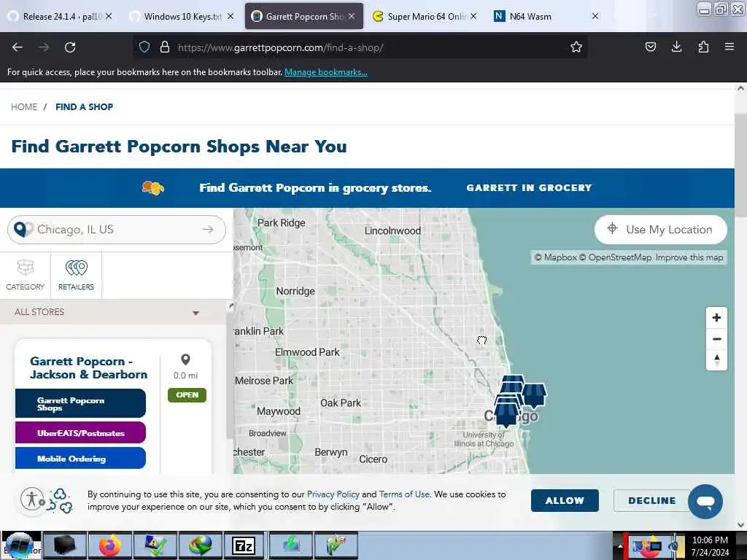747x560 pixels.
Task: Click the browser URL address bar
Action: pos(360,47)
